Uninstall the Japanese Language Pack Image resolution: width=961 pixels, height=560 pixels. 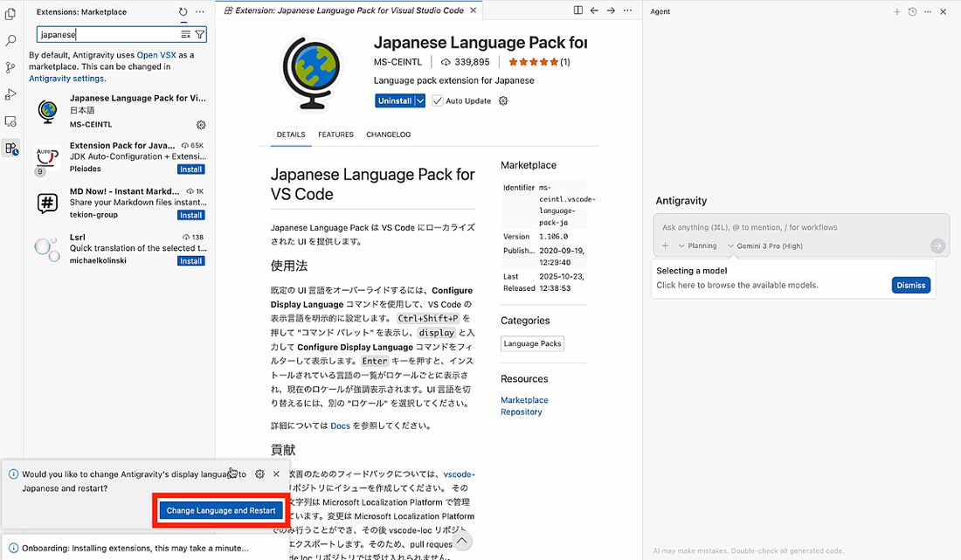(395, 100)
